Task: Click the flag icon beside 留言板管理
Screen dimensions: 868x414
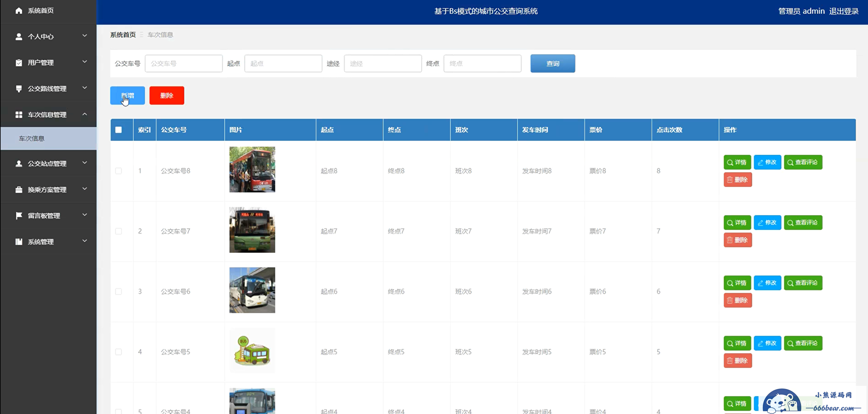Action: coord(19,216)
